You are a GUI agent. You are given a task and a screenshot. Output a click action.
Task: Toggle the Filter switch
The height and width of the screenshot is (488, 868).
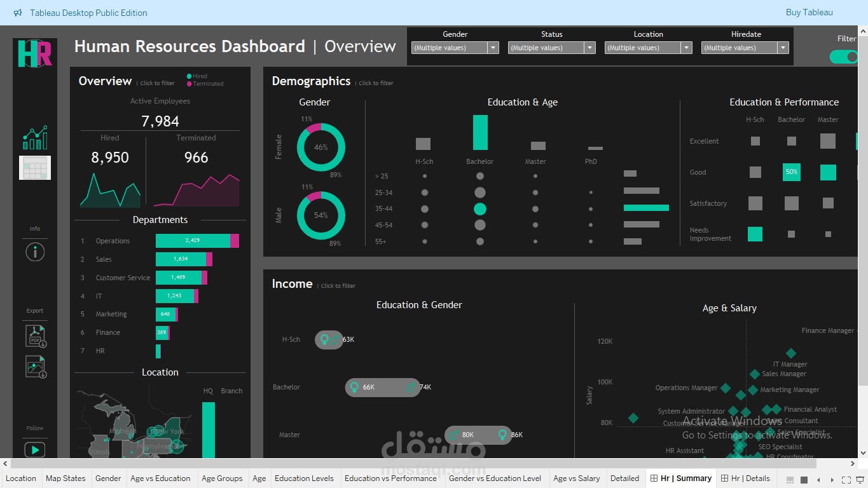click(844, 57)
